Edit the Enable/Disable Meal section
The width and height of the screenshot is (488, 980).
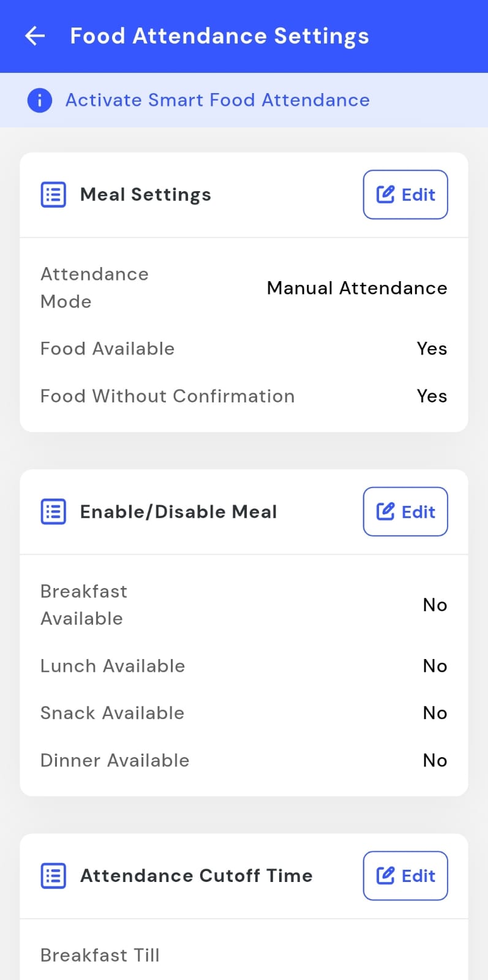coord(405,511)
